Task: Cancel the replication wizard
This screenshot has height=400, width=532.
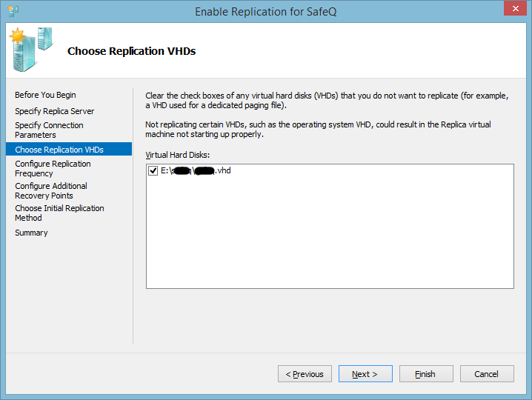Action: [487, 374]
